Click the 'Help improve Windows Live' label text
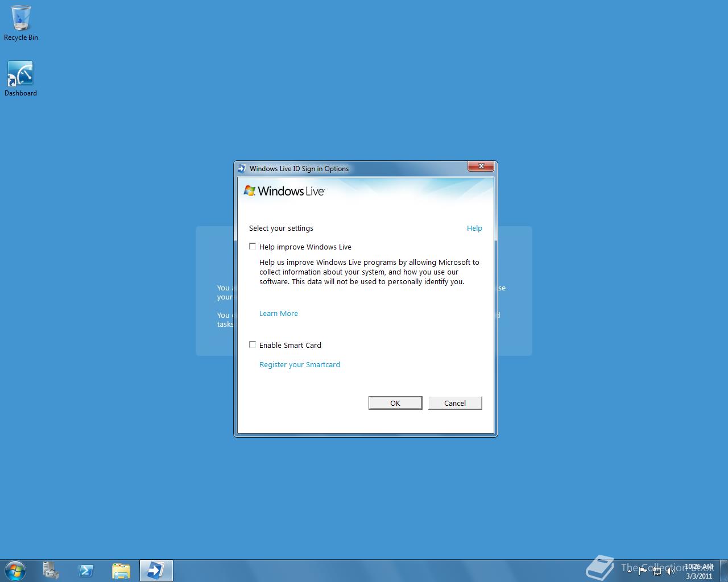This screenshot has height=582, width=728. (305, 247)
